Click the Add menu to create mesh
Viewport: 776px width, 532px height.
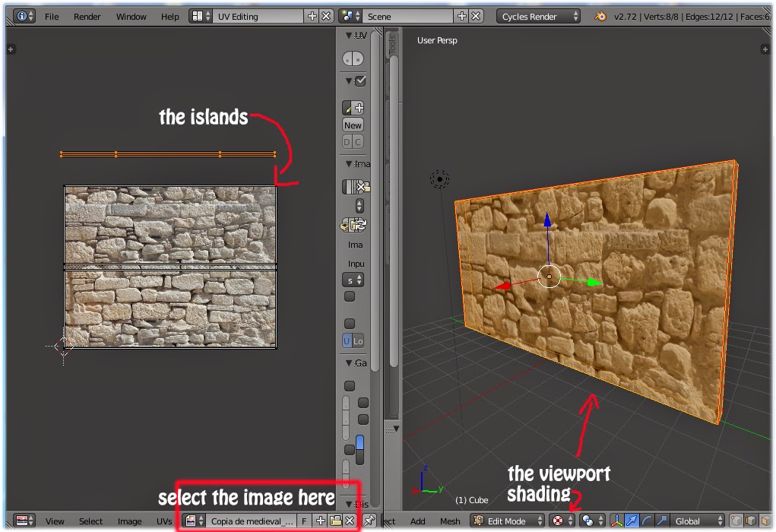tap(417, 521)
